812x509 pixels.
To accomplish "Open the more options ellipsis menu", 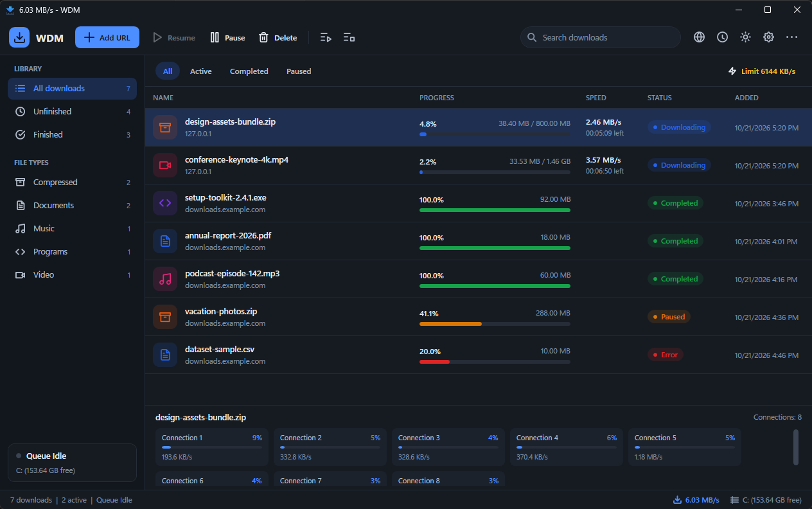I will [791, 37].
